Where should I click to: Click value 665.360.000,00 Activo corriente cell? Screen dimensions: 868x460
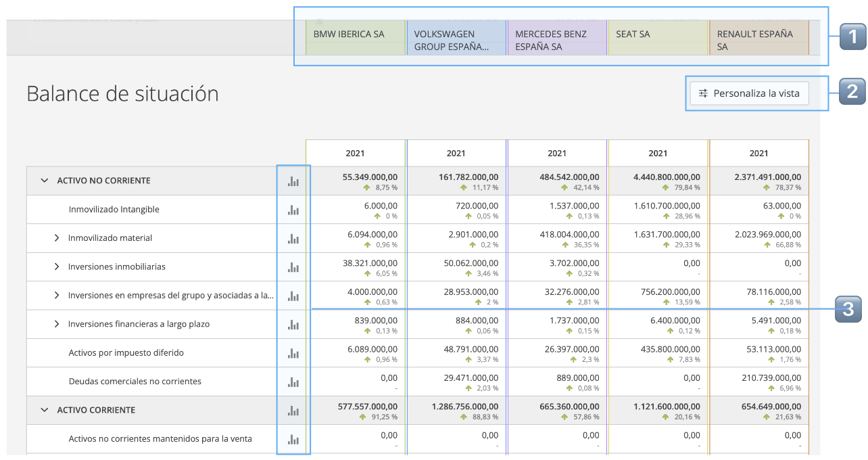[x=569, y=406]
